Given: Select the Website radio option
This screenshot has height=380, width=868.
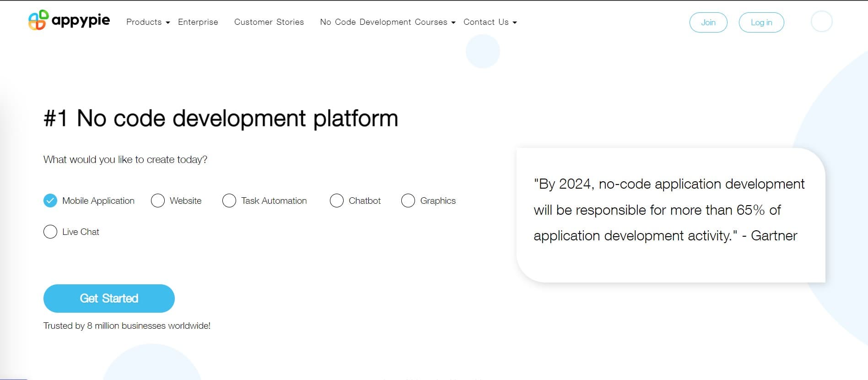Looking at the screenshot, I should pos(158,201).
